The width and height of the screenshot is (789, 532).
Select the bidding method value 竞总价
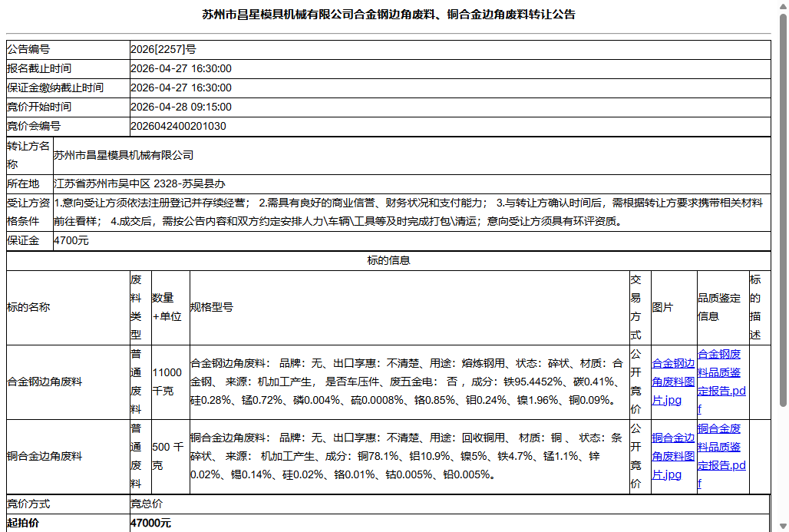click(147, 504)
